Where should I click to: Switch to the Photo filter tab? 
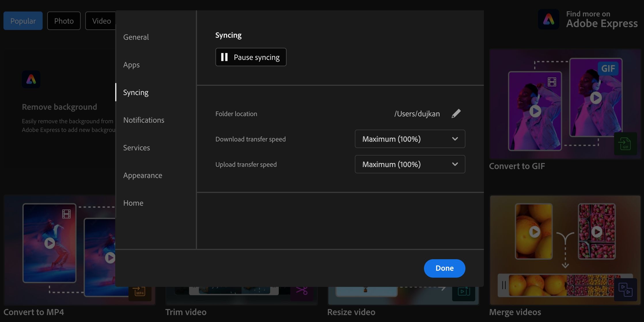click(x=64, y=20)
